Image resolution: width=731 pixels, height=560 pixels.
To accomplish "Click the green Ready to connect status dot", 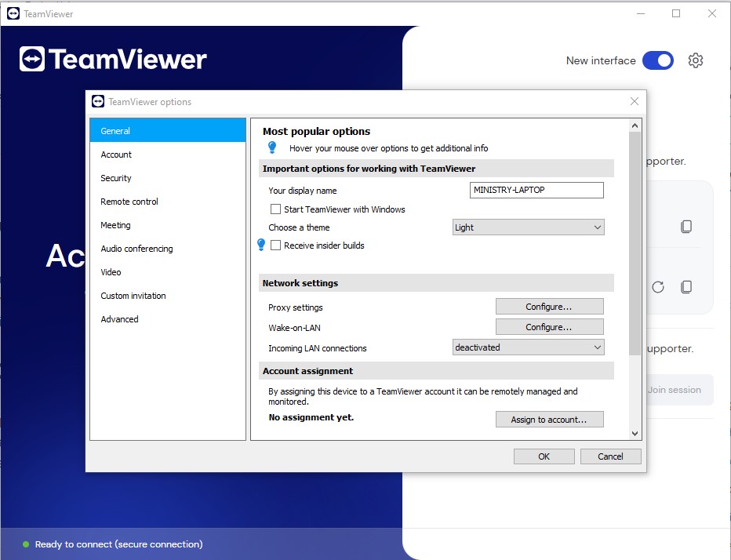I will pyautogui.click(x=26, y=544).
